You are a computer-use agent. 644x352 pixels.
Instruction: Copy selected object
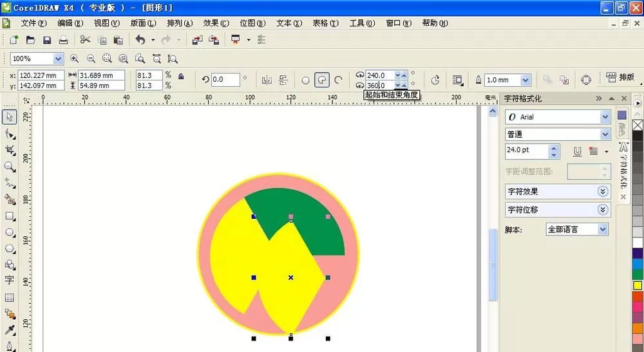[102, 40]
